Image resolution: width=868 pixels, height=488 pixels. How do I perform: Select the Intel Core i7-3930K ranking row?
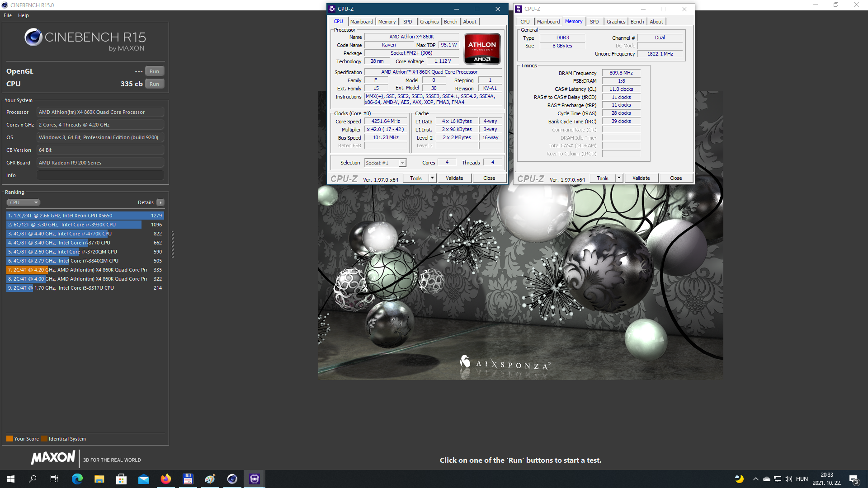click(x=85, y=225)
